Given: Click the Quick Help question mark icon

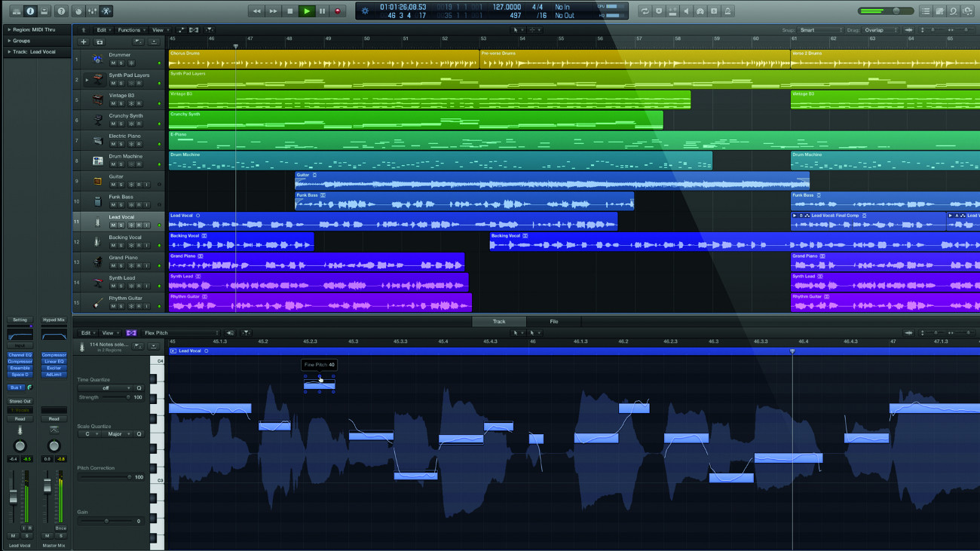Looking at the screenshot, I should tap(63, 11).
